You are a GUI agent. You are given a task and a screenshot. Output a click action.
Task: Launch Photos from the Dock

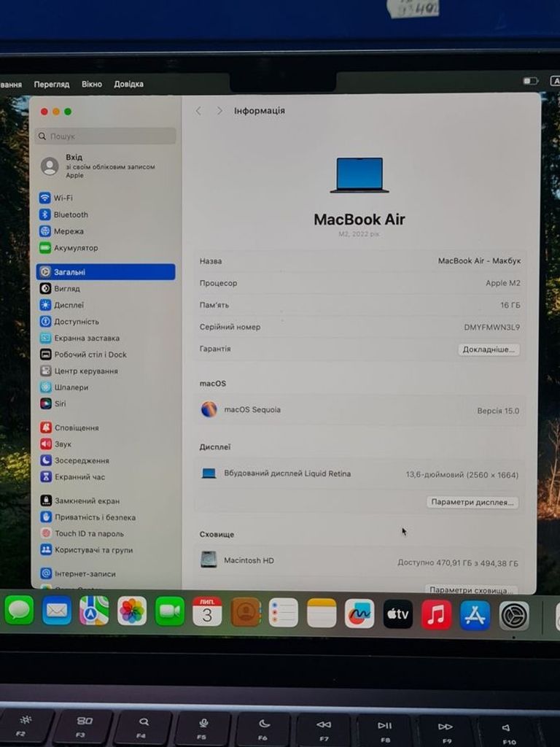click(x=132, y=611)
